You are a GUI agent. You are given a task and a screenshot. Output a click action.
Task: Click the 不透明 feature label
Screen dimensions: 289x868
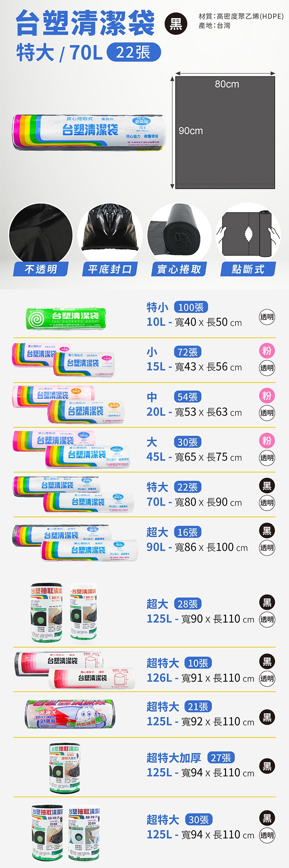tap(41, 269)
